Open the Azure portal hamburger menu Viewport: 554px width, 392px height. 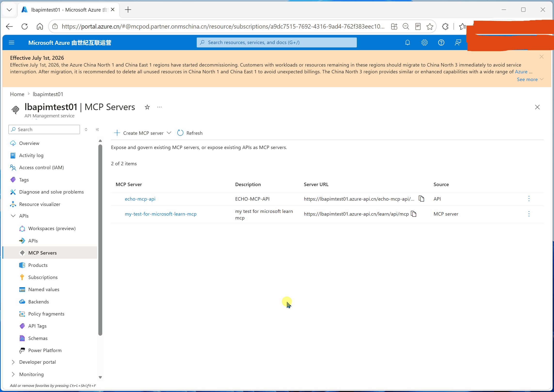[12, 43]
